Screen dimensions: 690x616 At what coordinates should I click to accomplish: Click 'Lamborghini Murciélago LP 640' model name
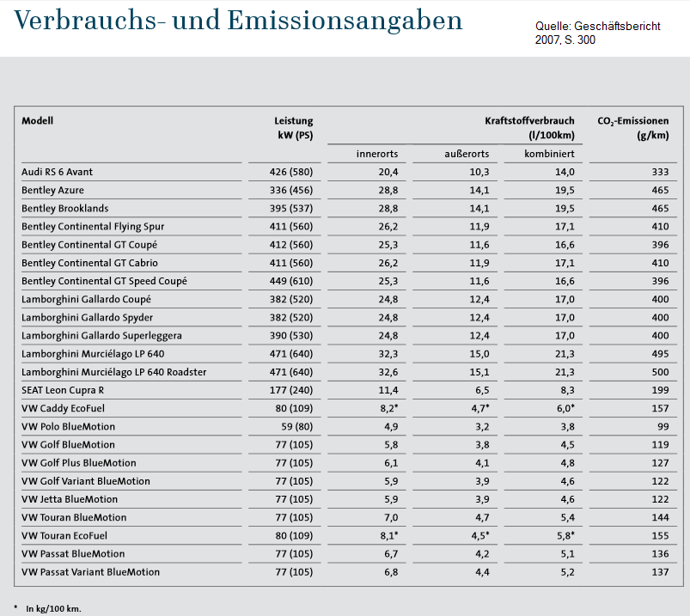[x=93, y=354]
